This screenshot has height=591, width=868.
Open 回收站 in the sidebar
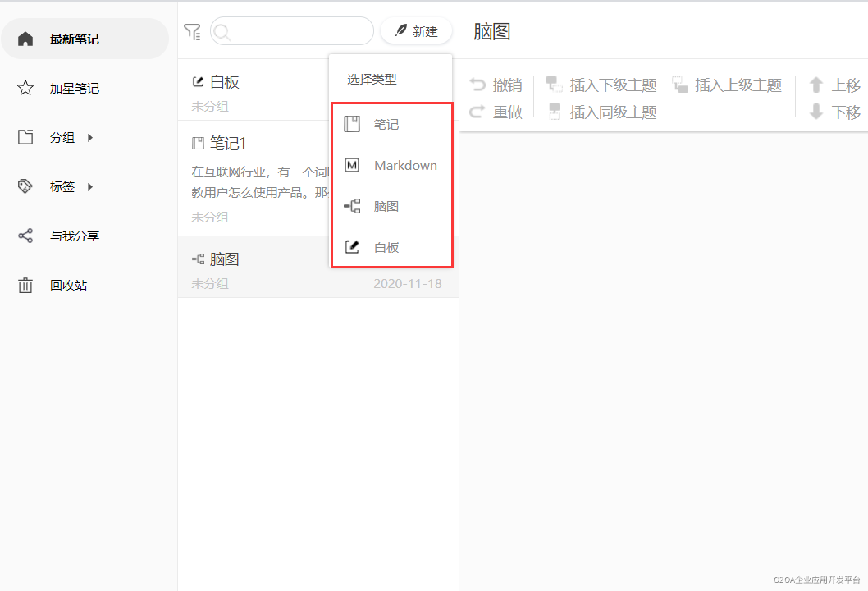point(85,286)
